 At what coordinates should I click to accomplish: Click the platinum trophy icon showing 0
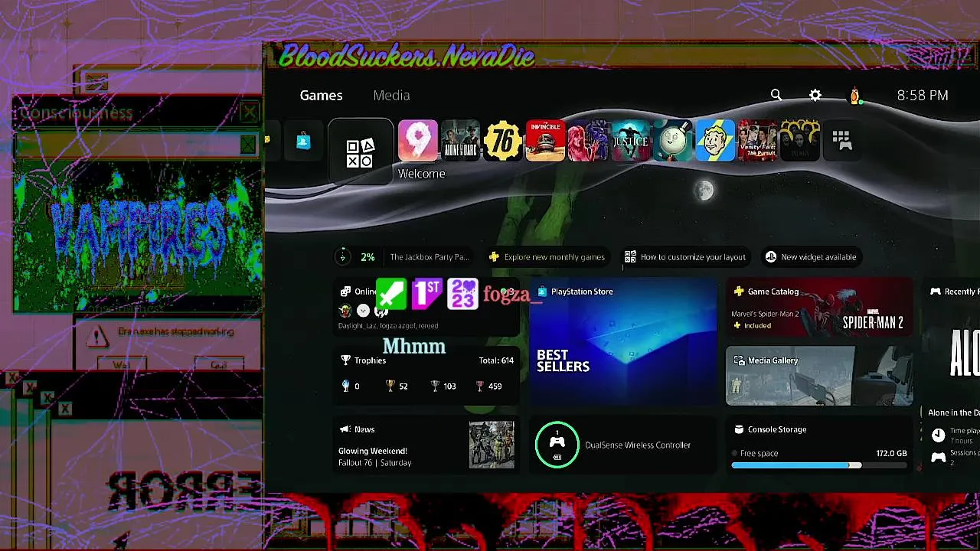tap(346, 386)
